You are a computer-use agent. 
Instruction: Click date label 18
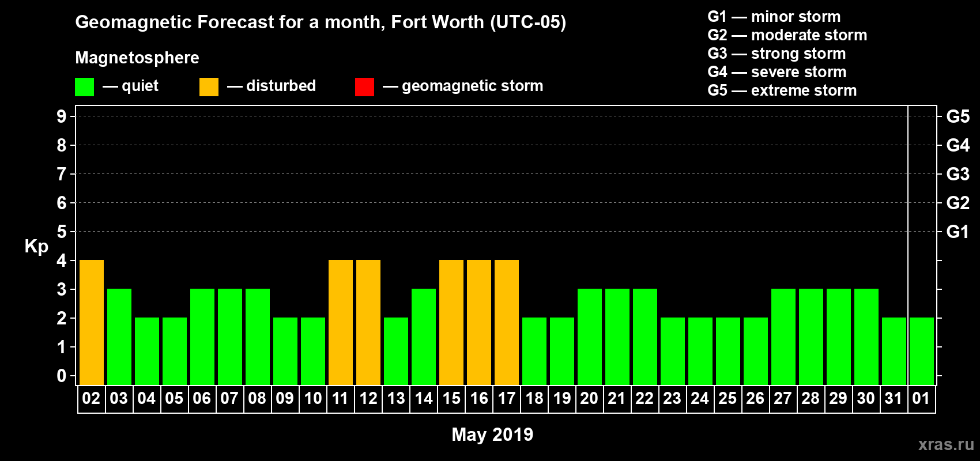click(534, 399)
